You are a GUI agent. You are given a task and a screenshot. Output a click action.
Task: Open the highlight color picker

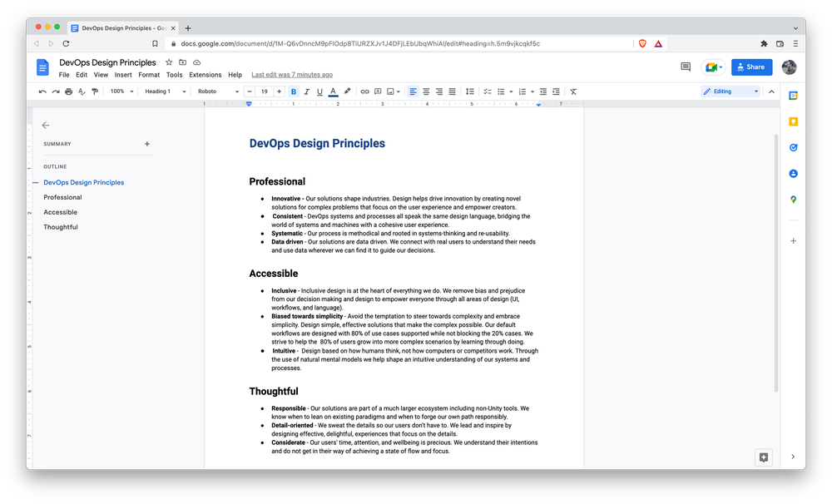pyautogui.click(x=347, y=91)
